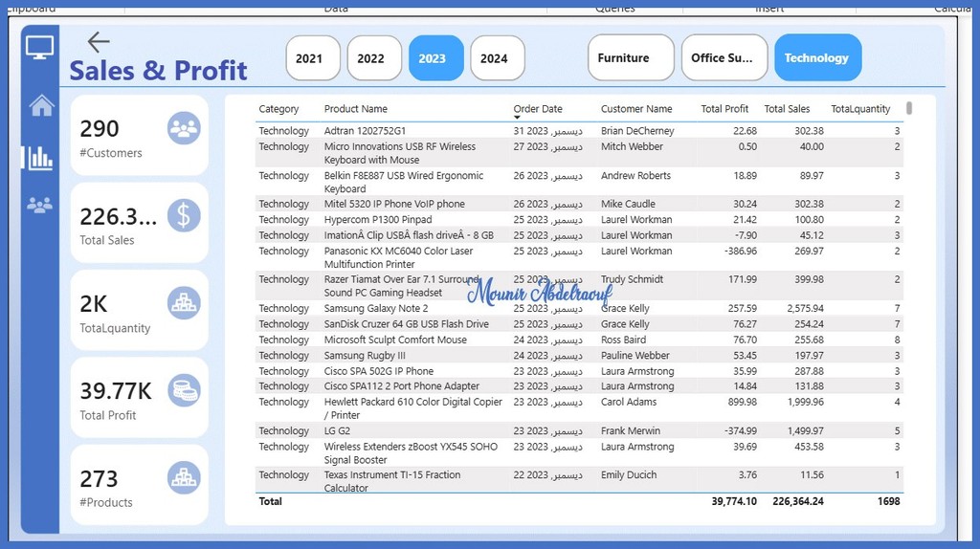This screenshot has height=549, width=980.
Task: Select the 273 #Products card value
Action: coord(99,479)
